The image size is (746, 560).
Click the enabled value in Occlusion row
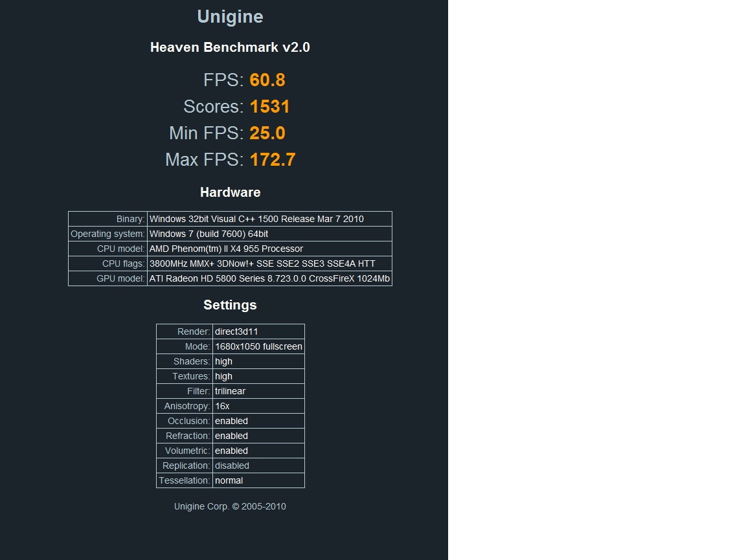coord(258,421)
